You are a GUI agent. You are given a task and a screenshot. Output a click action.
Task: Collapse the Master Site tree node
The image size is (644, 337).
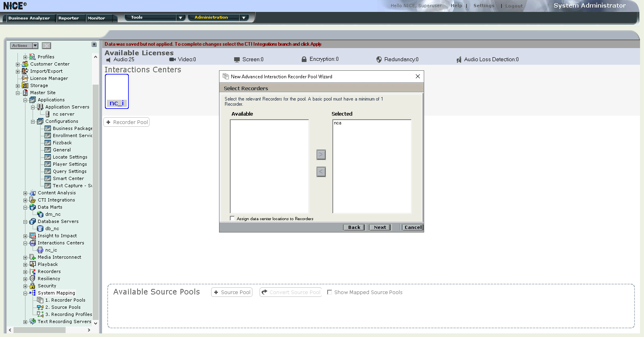[17, 93]
